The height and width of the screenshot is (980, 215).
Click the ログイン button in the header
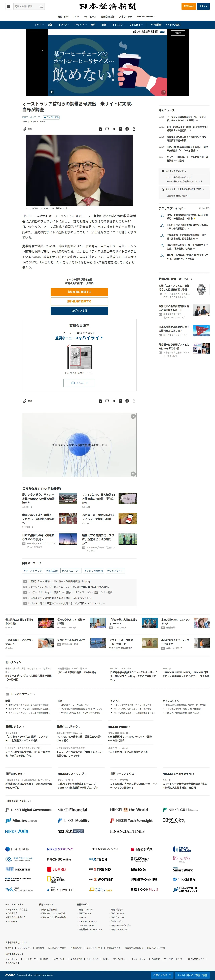click(x=204, y=6)
